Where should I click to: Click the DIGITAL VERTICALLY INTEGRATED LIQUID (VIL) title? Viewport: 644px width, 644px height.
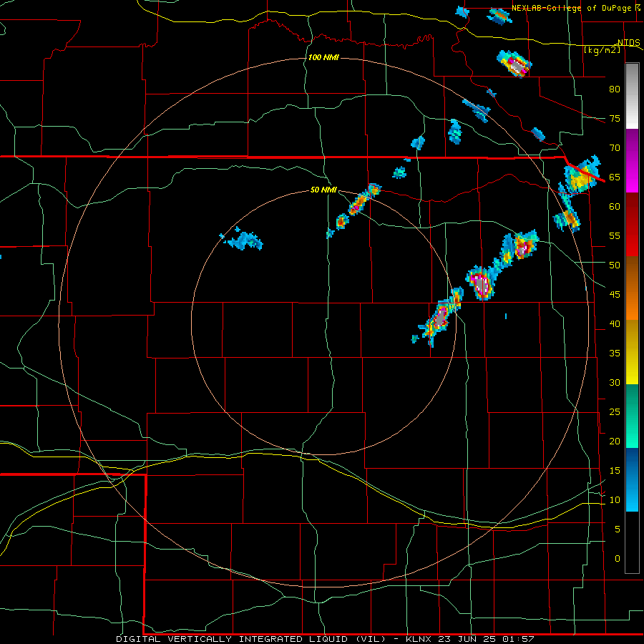click(252, 639)
